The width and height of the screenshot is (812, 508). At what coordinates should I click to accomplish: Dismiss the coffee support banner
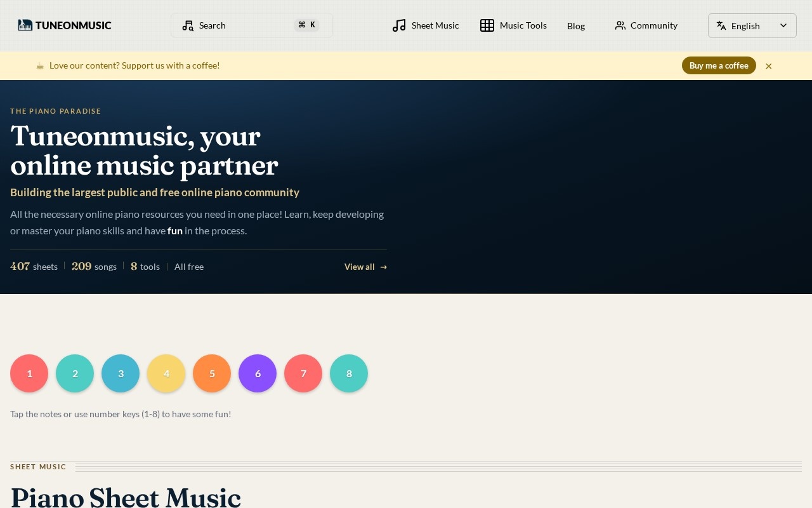769,66
